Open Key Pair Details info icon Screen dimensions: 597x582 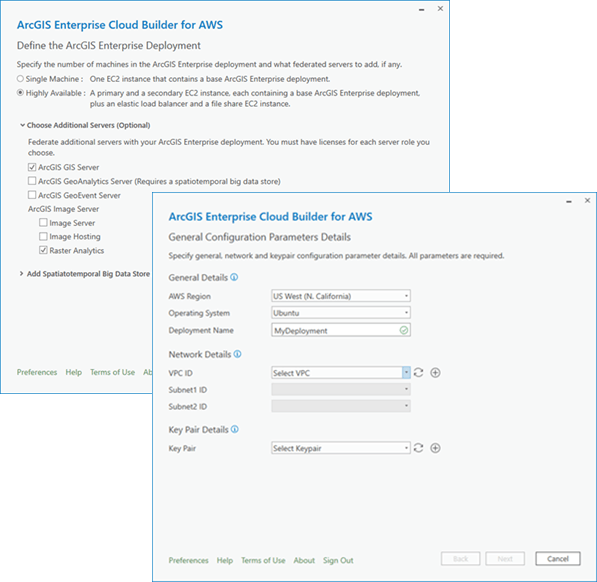(235, 429)
